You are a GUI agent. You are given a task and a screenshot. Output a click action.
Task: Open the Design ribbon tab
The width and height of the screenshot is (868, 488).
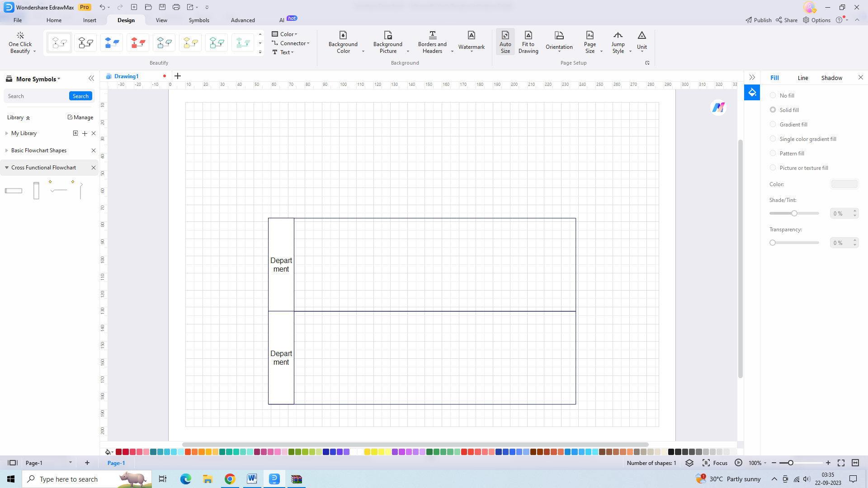[126, 20]
